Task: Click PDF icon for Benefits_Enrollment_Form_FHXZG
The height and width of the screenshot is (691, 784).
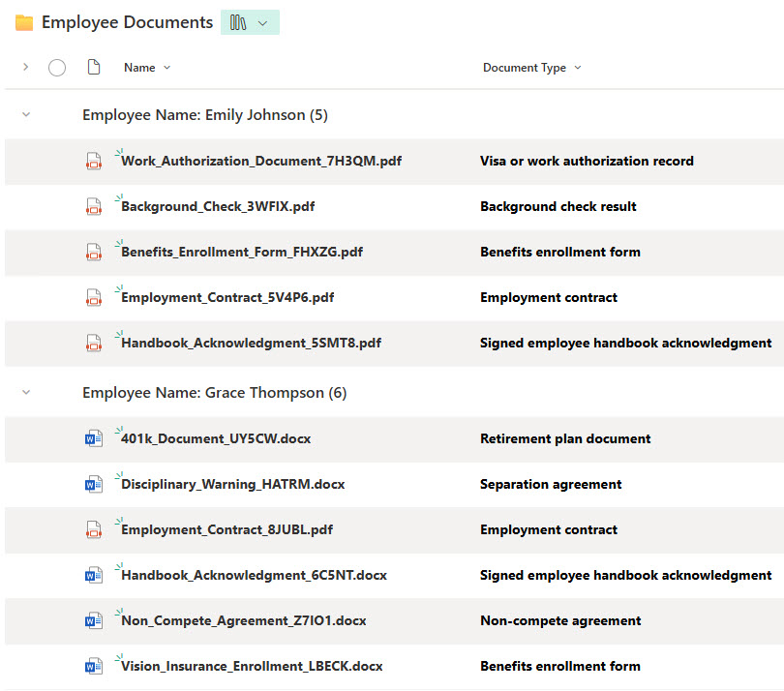Action: click(94, 252)
